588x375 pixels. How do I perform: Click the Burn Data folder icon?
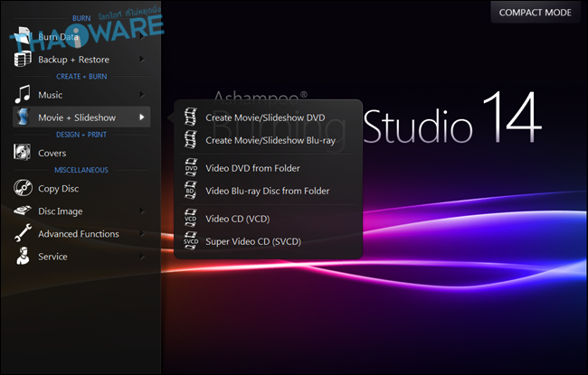click(23, 37)
